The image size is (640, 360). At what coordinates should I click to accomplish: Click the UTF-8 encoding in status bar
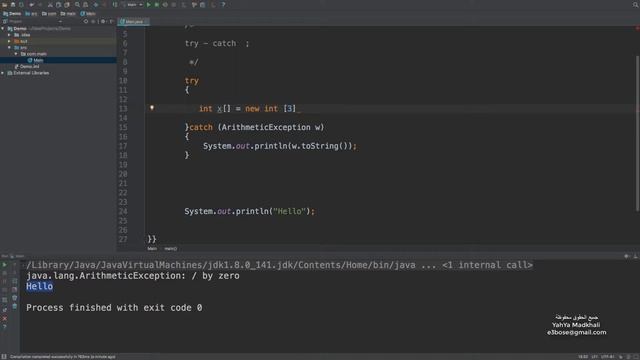[608, 357]
